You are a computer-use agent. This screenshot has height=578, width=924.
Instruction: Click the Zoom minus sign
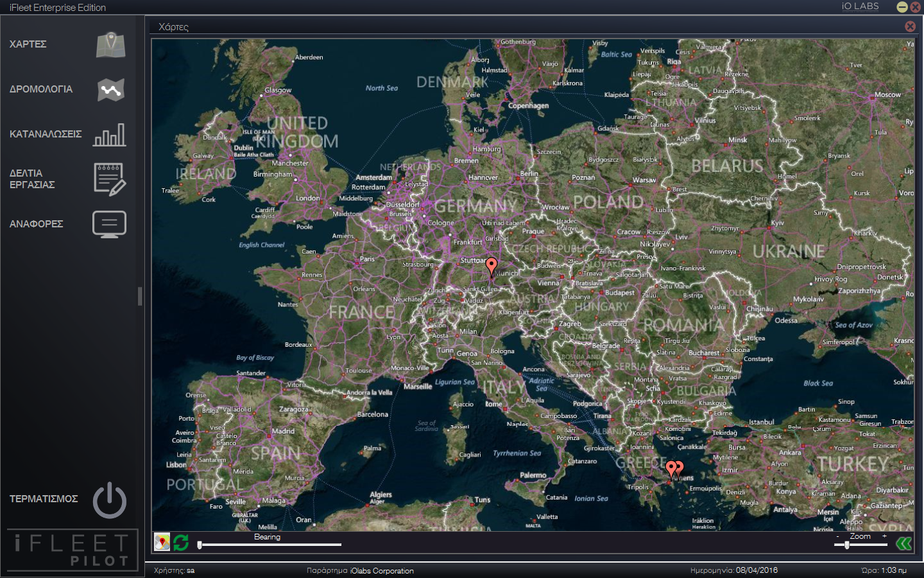[x=837, y=536]
